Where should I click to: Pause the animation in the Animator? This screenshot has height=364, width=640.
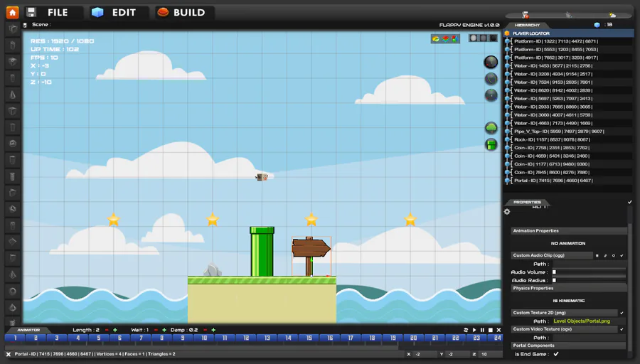[x=482, y=330]
